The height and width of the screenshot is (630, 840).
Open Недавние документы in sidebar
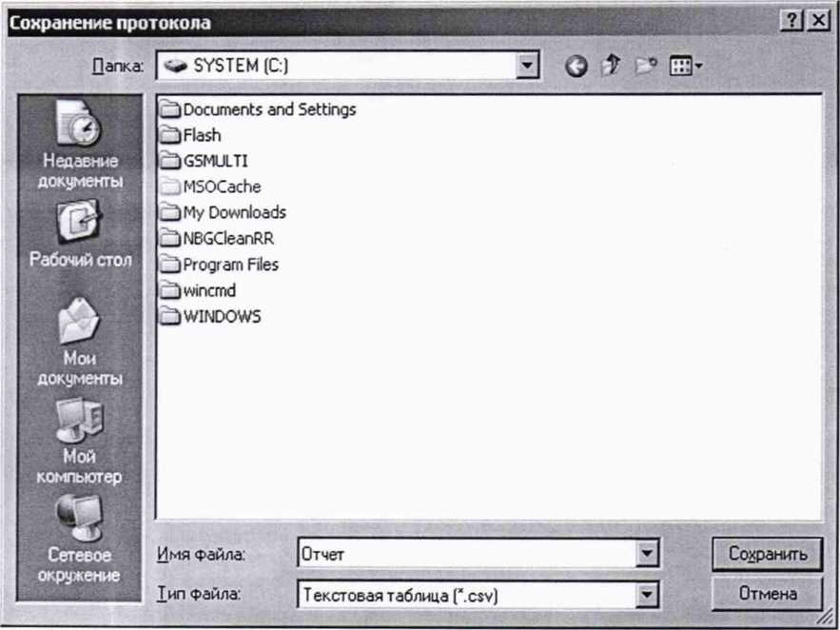click(81, 144)
